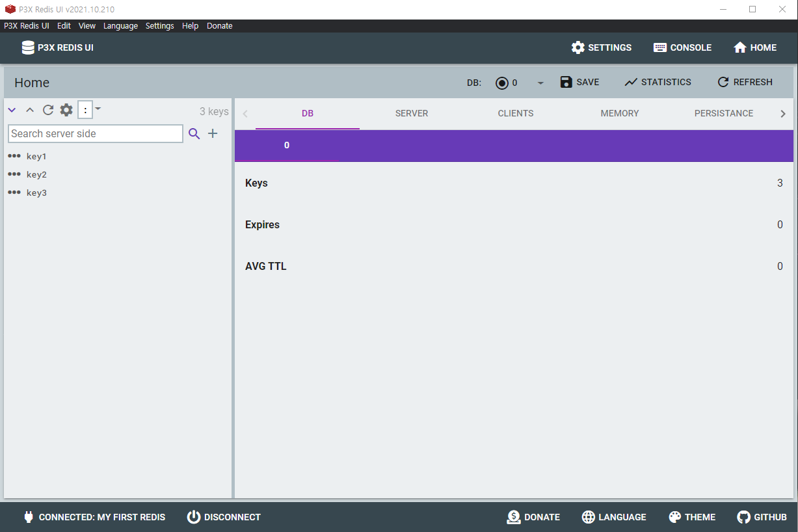Open the three-dot menu for key1

(14, 156)
